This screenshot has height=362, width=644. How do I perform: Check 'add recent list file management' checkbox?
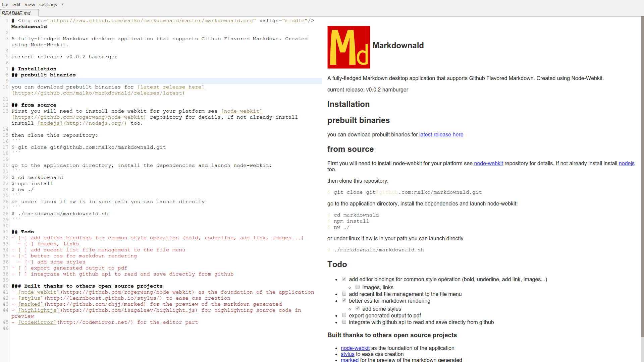coord(344,294)
